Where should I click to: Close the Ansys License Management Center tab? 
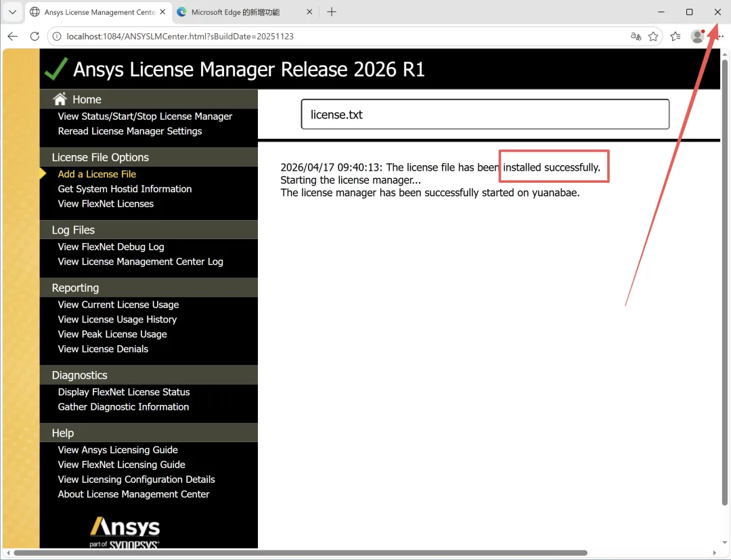(162, 12)
